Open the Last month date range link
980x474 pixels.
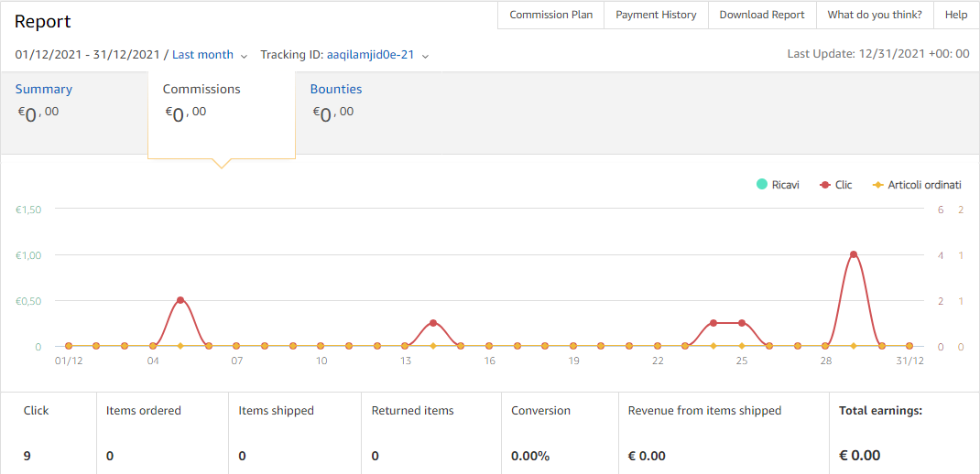[202, 55]
